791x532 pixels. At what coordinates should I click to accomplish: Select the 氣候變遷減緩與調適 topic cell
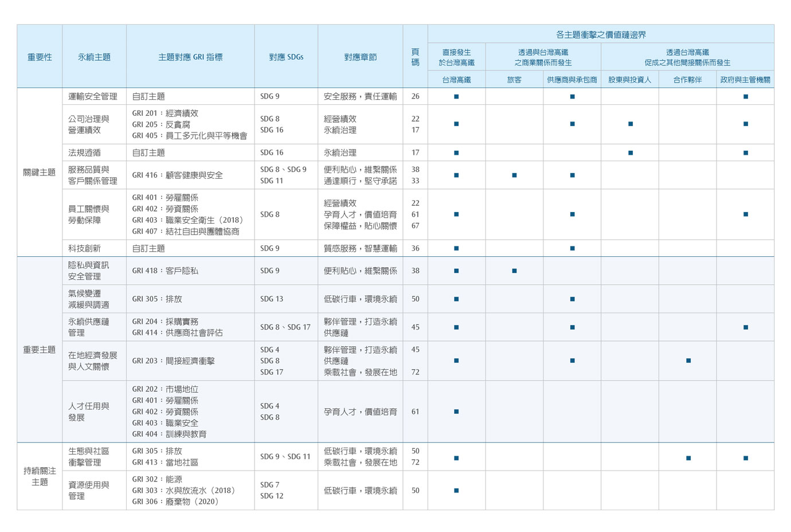coord(95,299)
